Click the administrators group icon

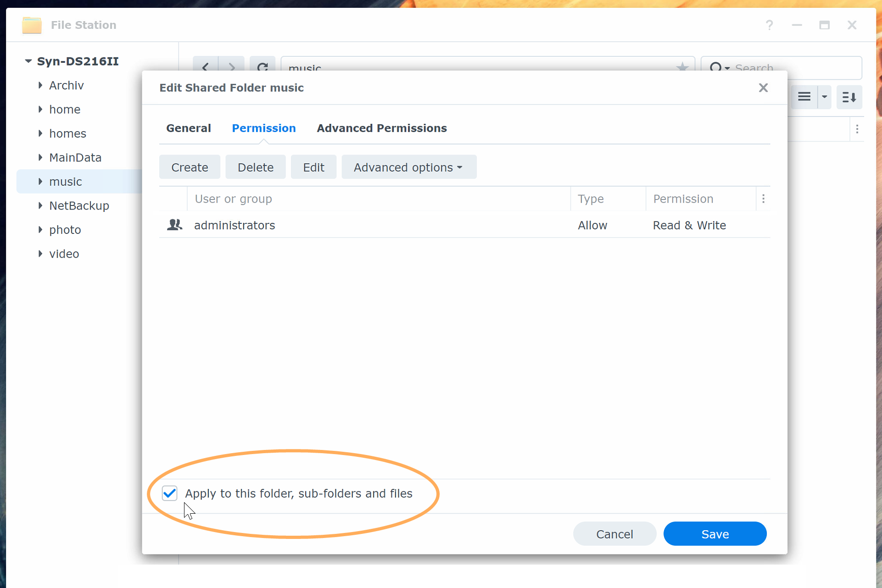click(174, 225)
